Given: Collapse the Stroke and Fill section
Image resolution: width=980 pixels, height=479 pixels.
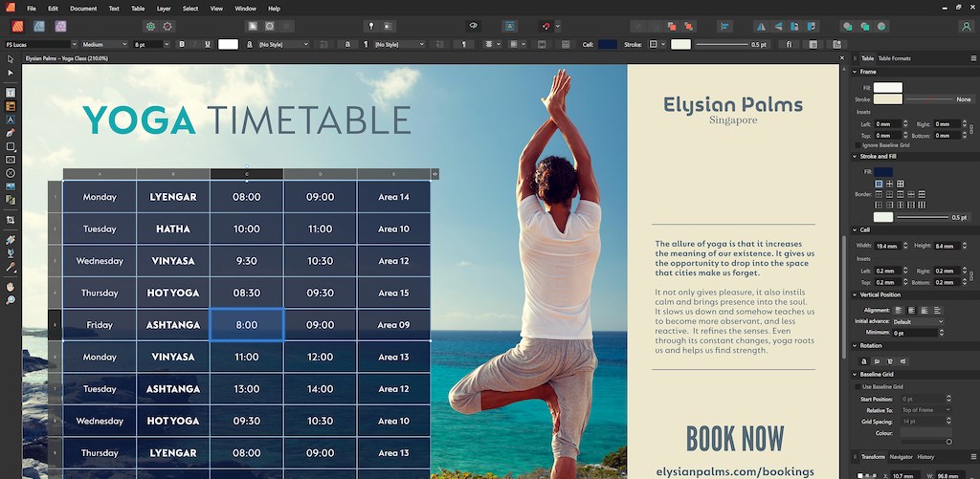Looking at the screenshot, I should (855, 156).
